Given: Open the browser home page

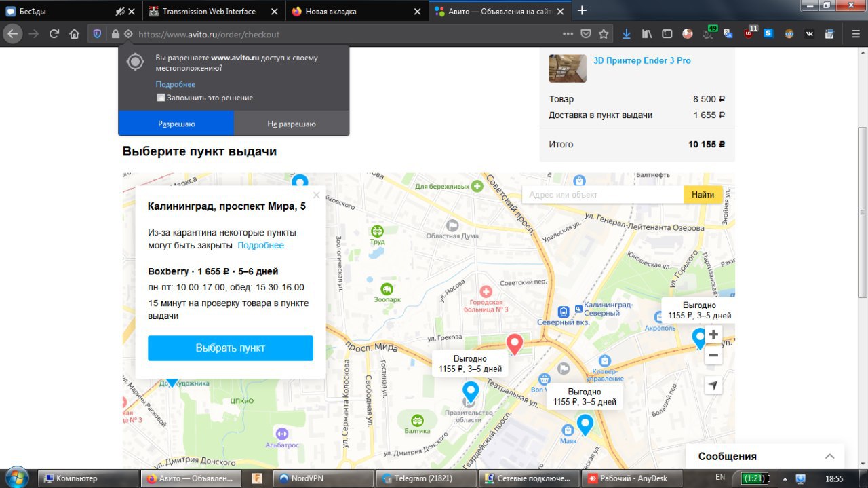Looking at the screenshot, I should click(75, 34).
